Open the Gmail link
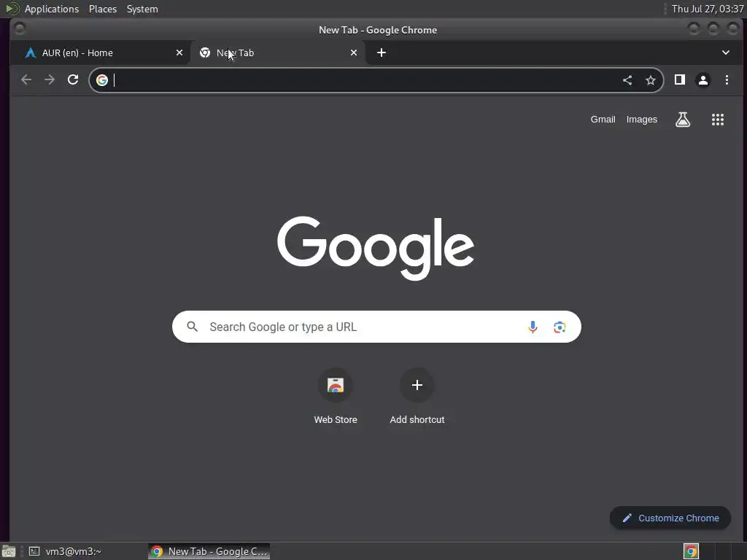747x560 pixels. point(603,120)
